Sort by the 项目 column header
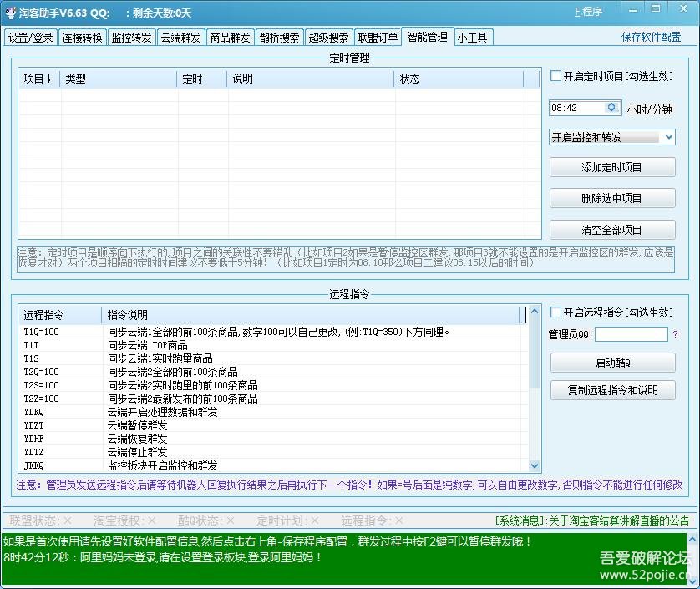The image size is (700, 589). (39, 79)
